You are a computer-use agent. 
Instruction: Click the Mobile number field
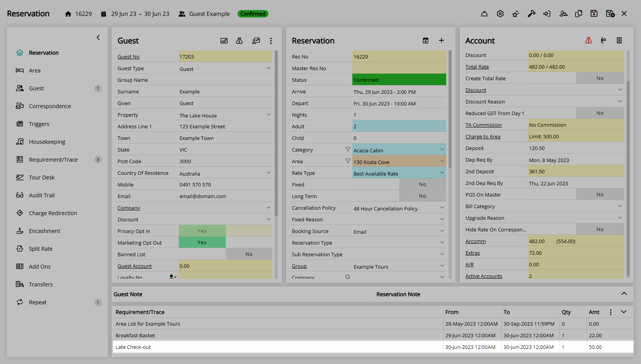coord(225,185)
